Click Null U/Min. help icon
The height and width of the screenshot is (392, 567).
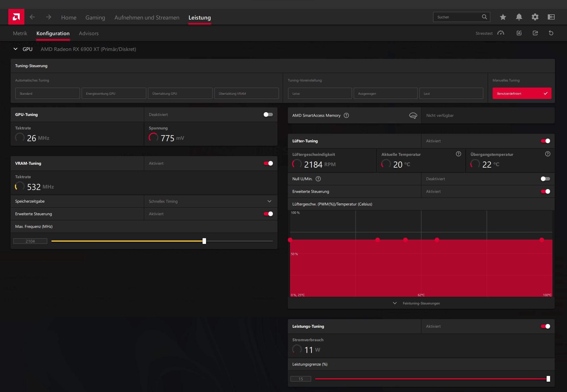pos(318,179)
